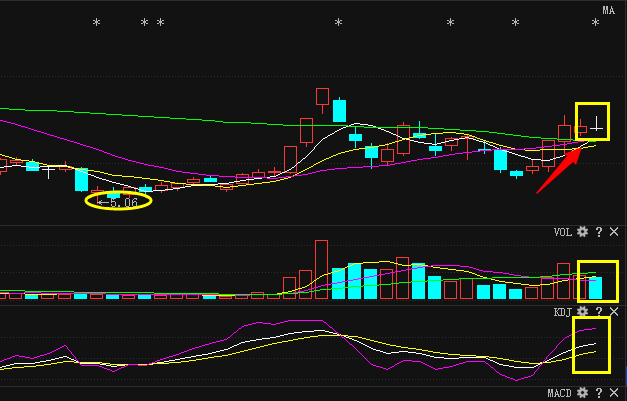Select the KDJ indicator label
The width and height of the screenshot is (627, 401).
pyautogui.click(x=562, y=313)
